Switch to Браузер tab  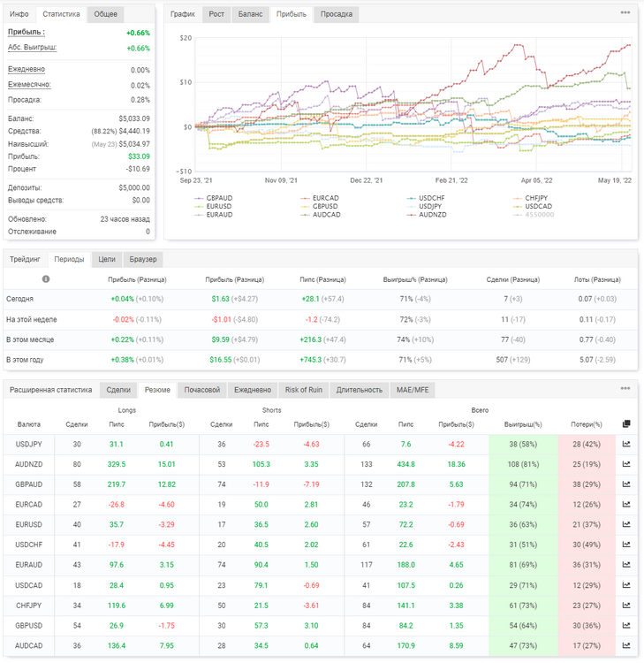click(143, 259)
